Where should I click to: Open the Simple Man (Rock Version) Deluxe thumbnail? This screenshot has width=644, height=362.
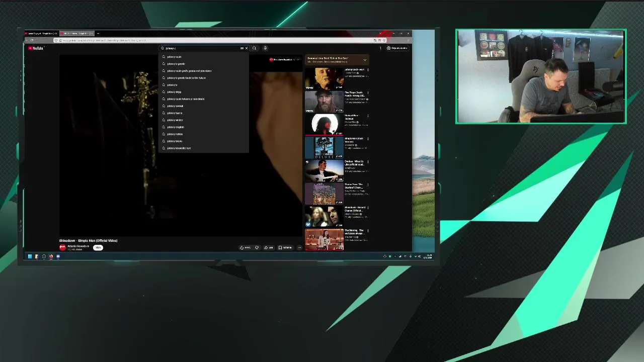point(324,148)
